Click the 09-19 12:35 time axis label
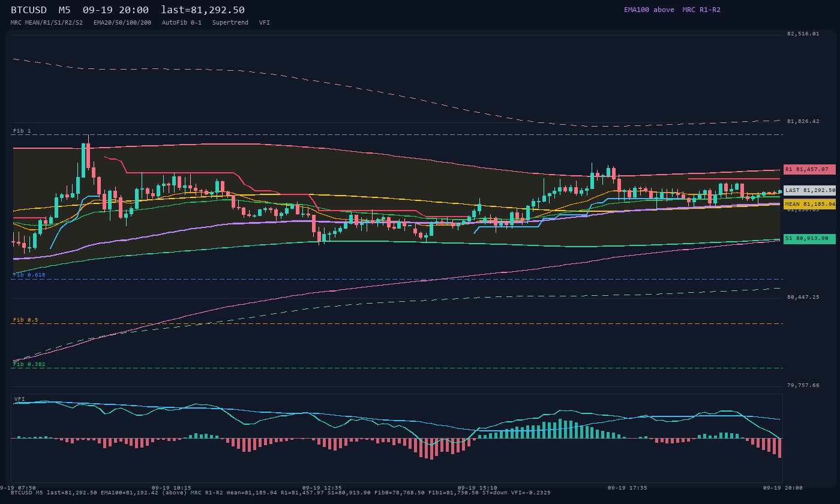The width and height of the screenshot is (840, 504). point(322,488)
